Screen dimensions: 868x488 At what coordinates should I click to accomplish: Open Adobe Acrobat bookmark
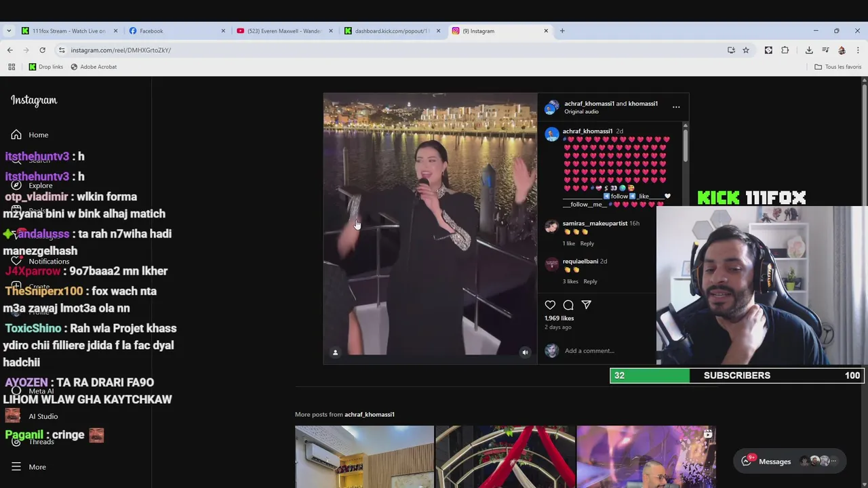coord(94,66)
